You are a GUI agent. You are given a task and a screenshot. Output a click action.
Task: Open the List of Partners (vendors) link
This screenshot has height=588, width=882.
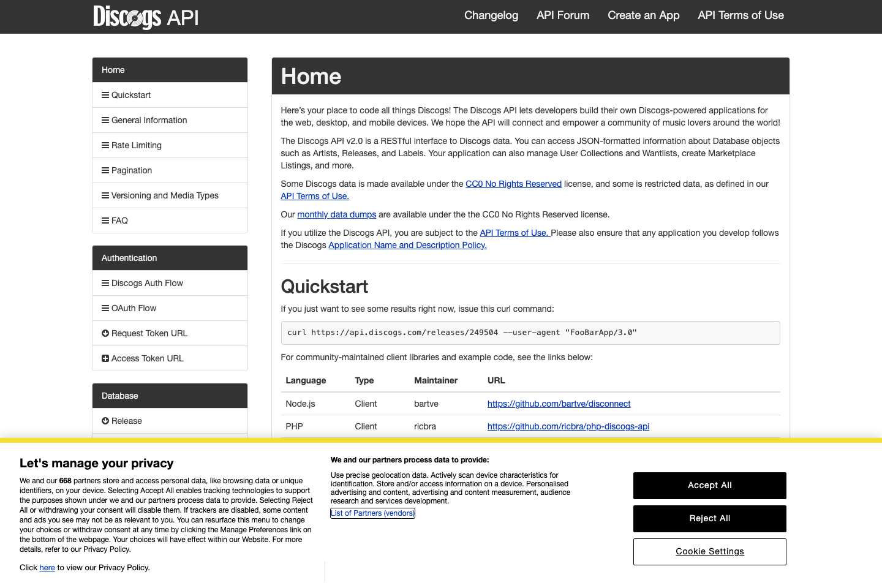(x=372, y=513)
